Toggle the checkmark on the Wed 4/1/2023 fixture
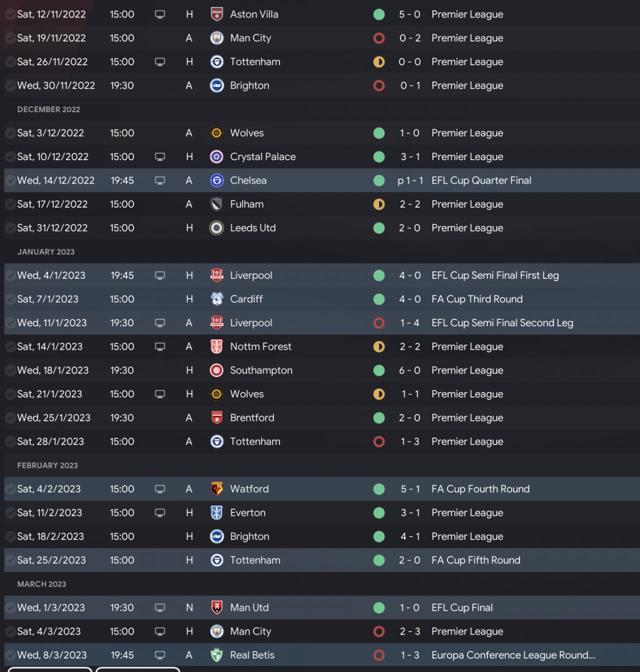640x672 pixels. point(9,276)
